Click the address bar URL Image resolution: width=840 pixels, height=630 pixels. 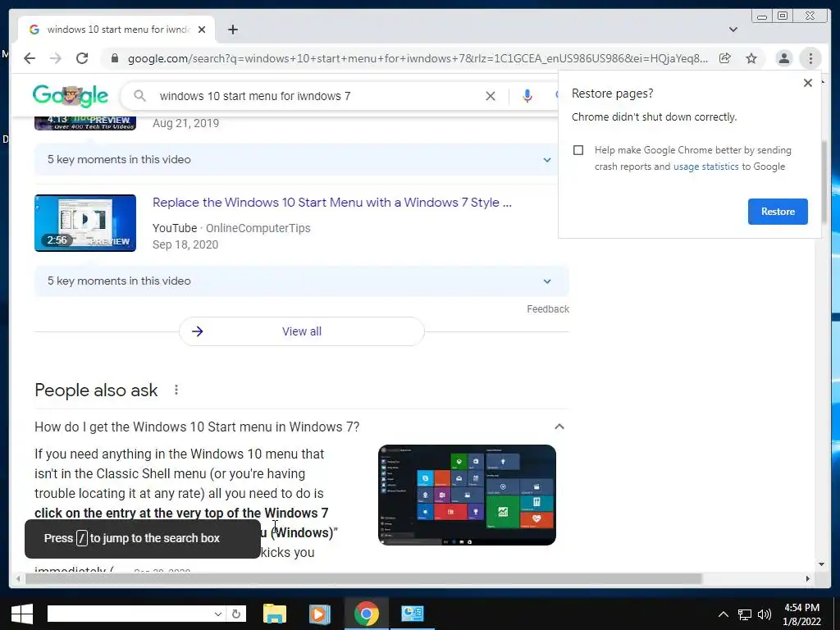tap(418, 58)
